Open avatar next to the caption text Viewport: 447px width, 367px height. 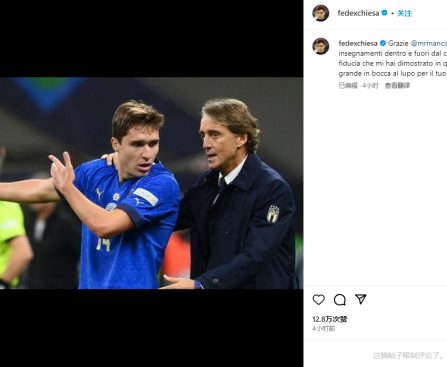(x=321, y=46)
